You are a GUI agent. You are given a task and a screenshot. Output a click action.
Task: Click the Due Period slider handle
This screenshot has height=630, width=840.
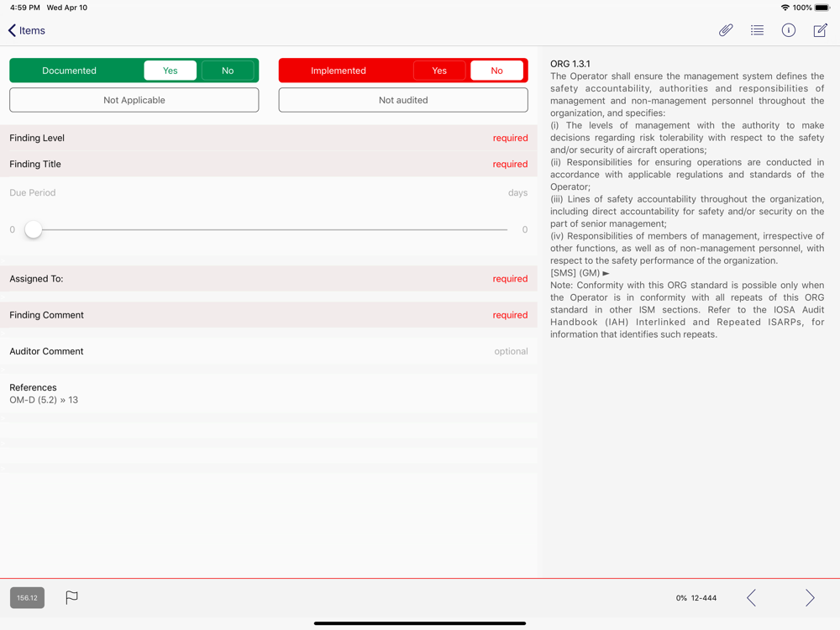(x=34, y=230)
